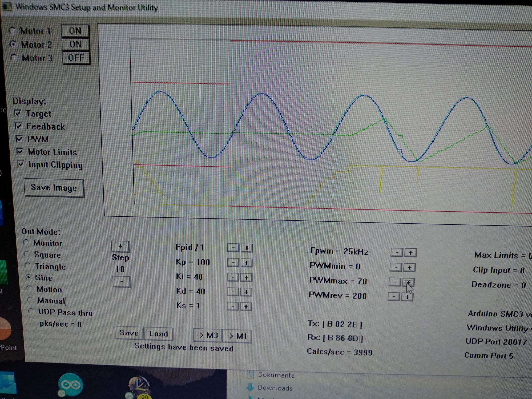This screenshot has height=399, width=532.
Task: Click the 'Comm Port 5' label
Action: [488, 355]
